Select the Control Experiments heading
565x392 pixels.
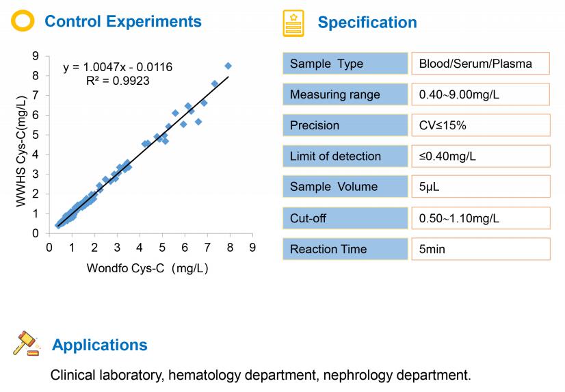tap(123, 21)
